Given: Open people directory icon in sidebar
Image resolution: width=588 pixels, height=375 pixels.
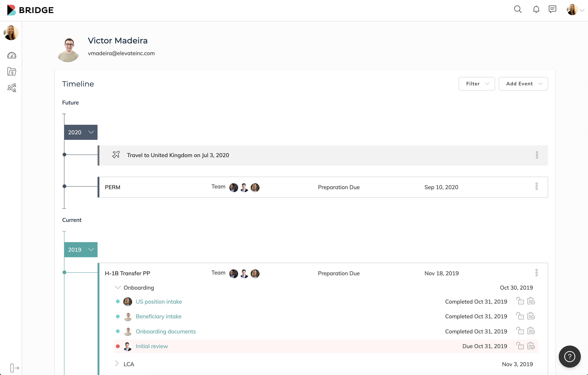Looking at the screenshot, I should pyautogui.click(x=11, y=87).
